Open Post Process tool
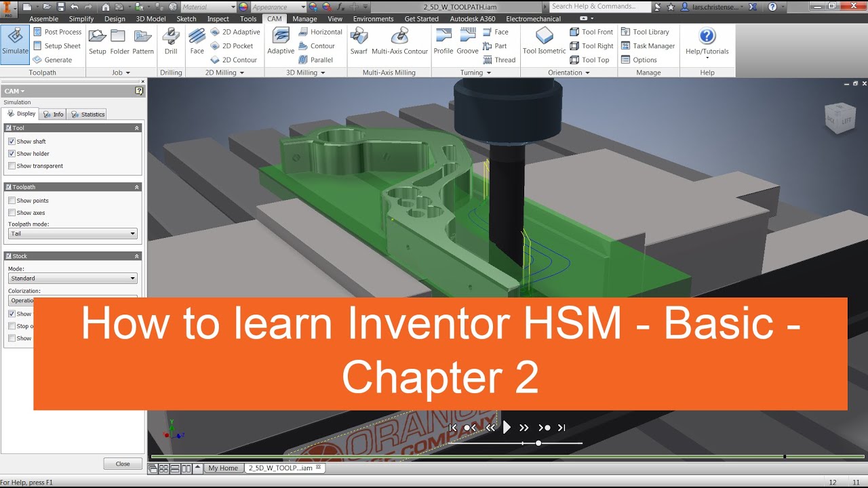This screenshot has height=488, width=868. click(x=57, y=32)
